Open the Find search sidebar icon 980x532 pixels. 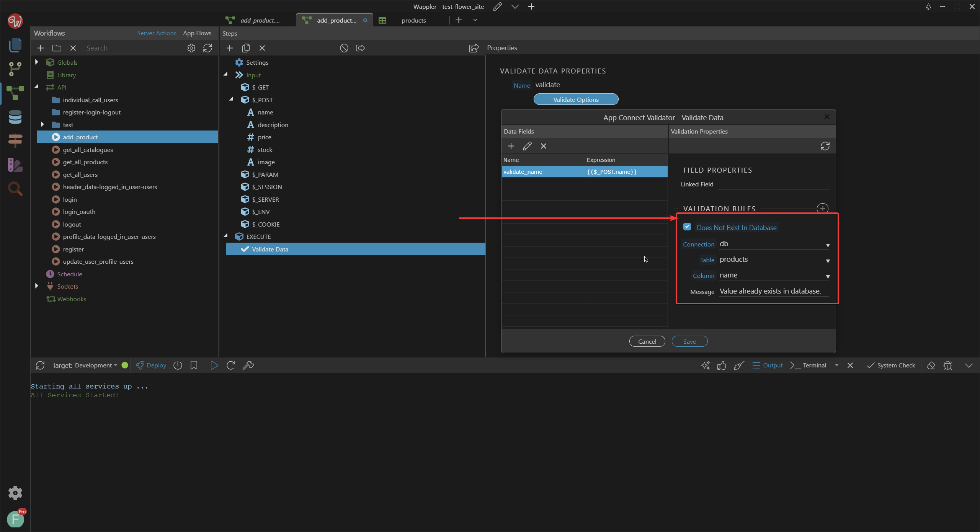[15, 189]
